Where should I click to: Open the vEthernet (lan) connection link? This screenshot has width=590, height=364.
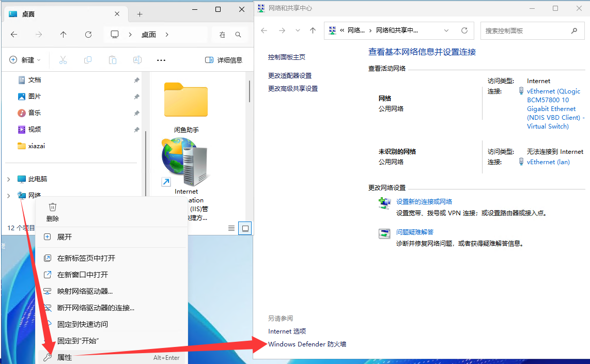point(548,162)
